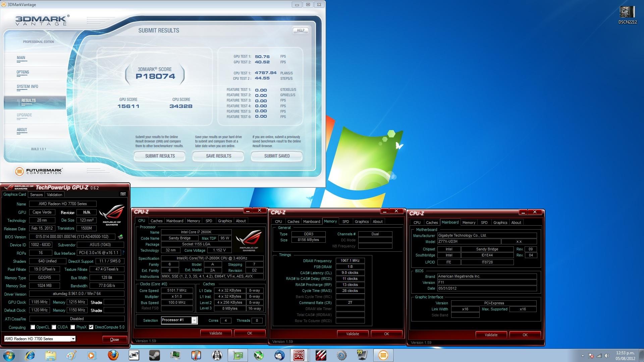Uncheck DirectCompute 5.0 in GPU-Z
This screenshot has height=362, width=644.
coord(91,327)
